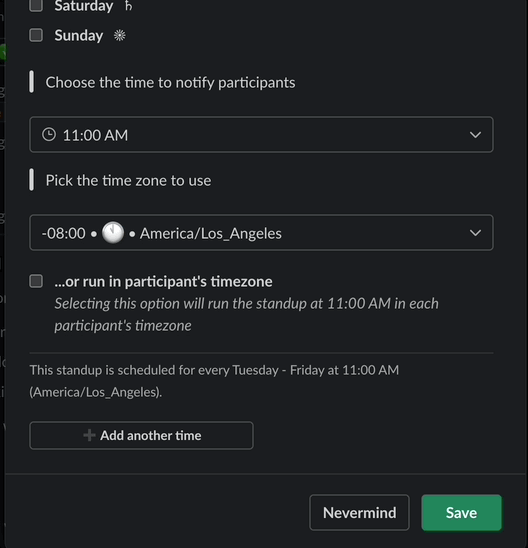Open the 11:00 AM time dropdown

pos(261,135)
